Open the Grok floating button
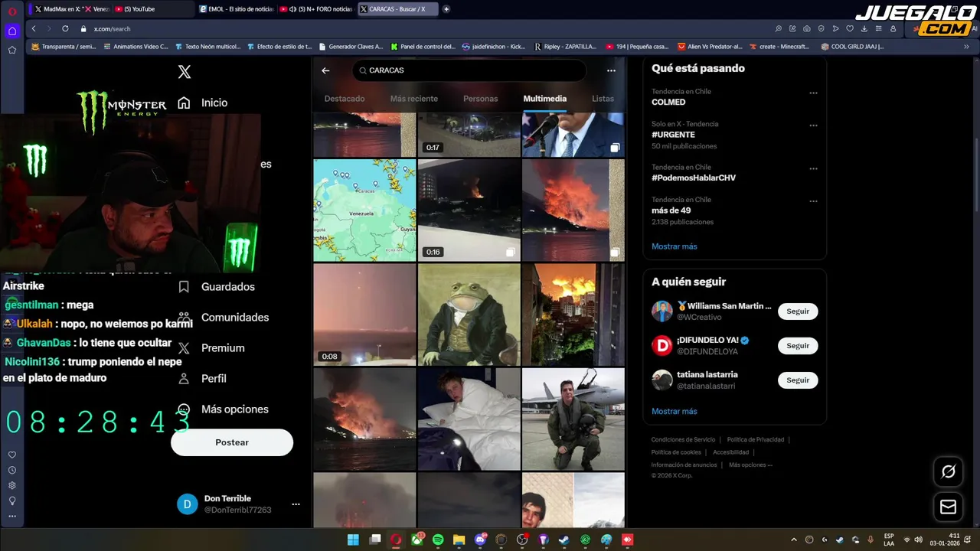980x551 pixels. [948, 471]
